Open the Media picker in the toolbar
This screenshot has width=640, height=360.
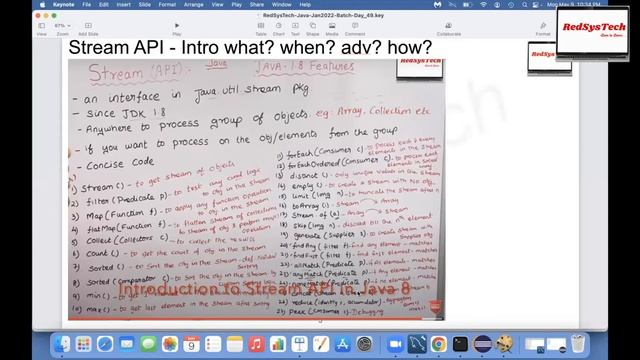pyautogui.click(x=332, y=29)
